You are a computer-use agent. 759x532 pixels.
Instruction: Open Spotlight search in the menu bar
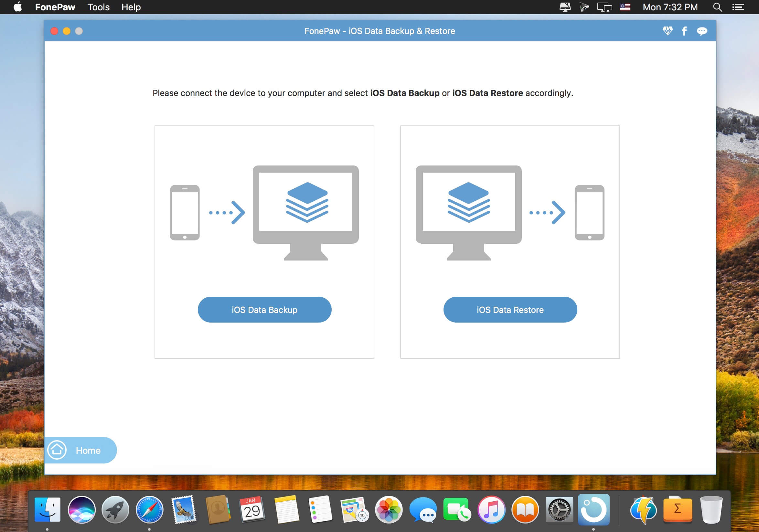[717, 7]
